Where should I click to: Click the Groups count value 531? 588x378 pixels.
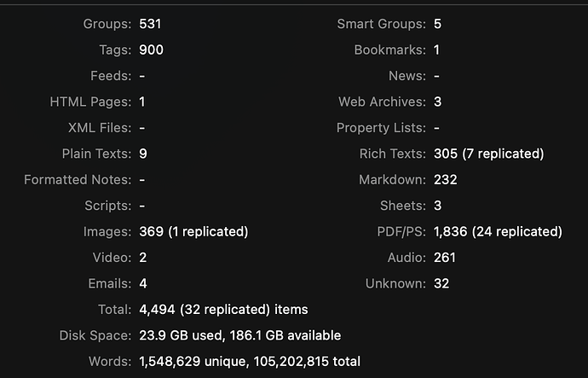click(x=150, y=24)
